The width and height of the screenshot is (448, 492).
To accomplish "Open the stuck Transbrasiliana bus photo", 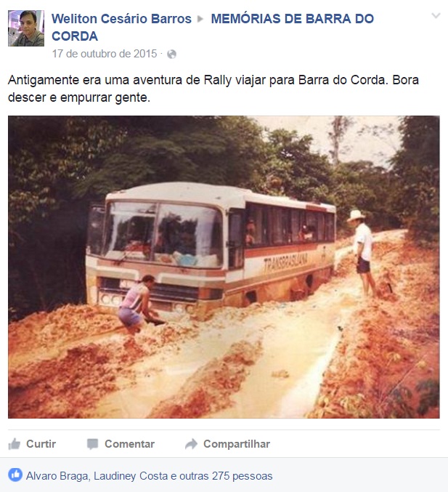I will click(x=224, y=267).
